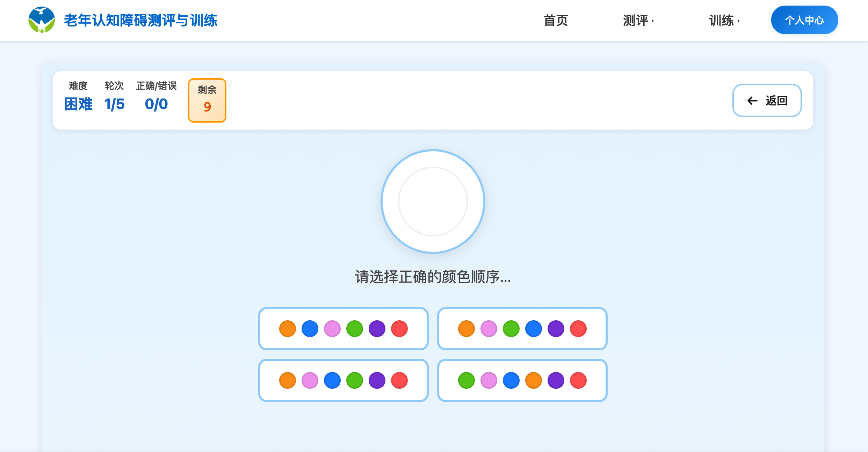Screen dimensions: 868x452
Task: Expand the 个人中心 section
Action: coord(804,20)
